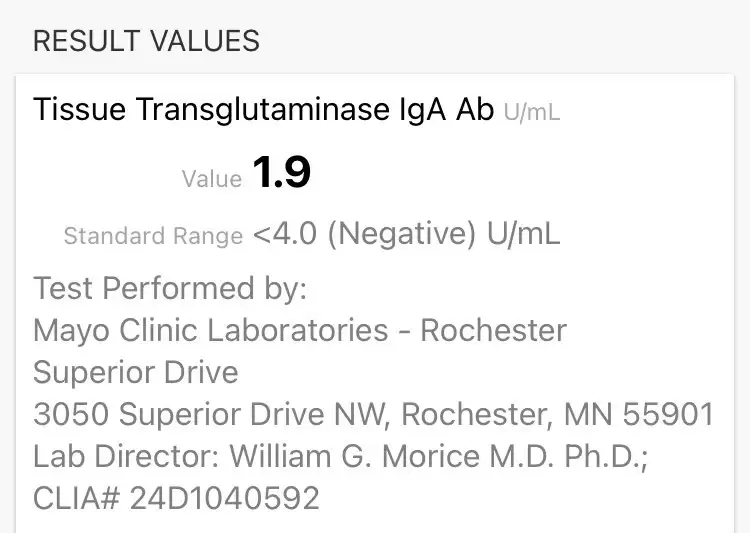The image size is (750, 533).
Task: Tap the result value 1.9
Action: (281, 171)
